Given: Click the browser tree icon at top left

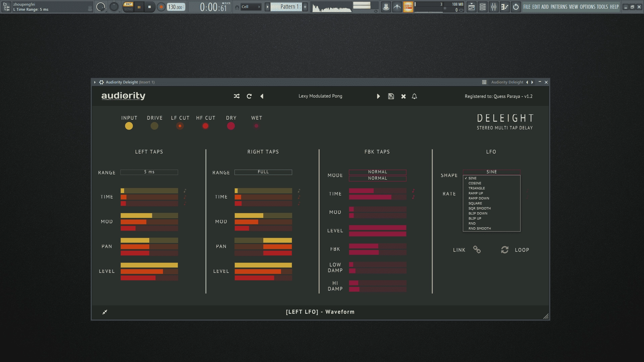Looking at the screenshot, I should (x=7, y=7).
